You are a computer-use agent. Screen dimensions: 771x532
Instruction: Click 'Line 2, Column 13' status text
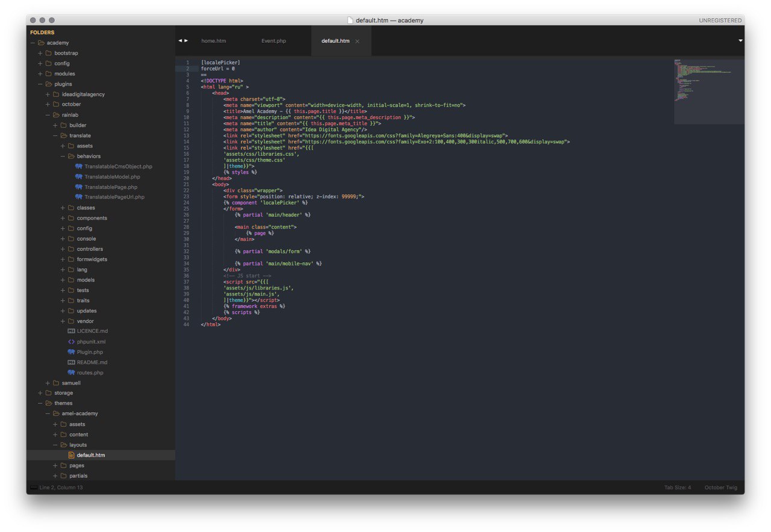tap(61, 487)
